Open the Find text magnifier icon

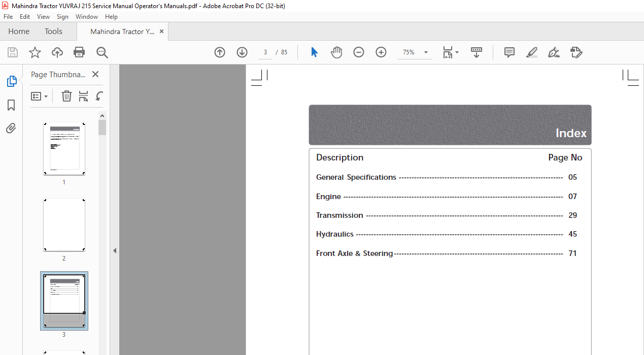[x=102, y=52]
